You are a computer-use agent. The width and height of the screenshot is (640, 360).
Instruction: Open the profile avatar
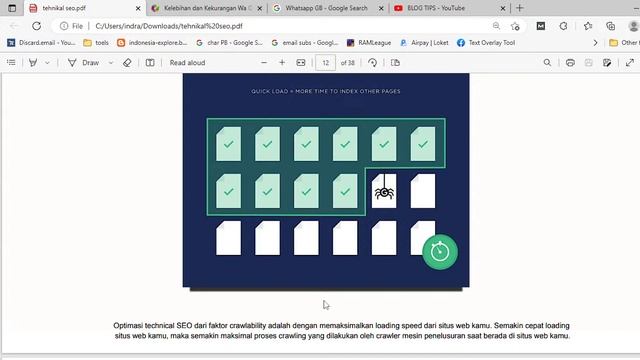click(x=633, y=26)
